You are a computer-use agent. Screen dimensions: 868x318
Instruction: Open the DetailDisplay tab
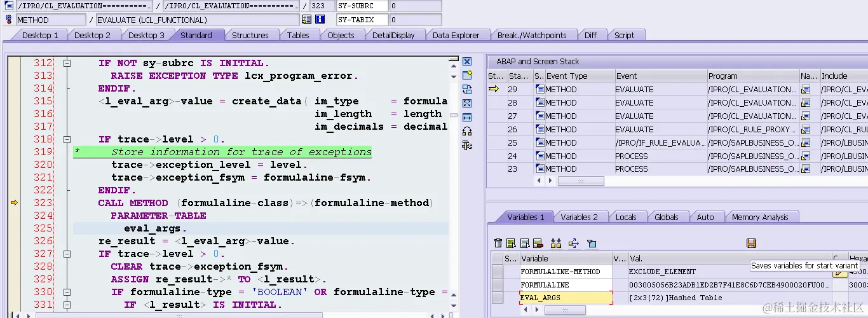393,35
